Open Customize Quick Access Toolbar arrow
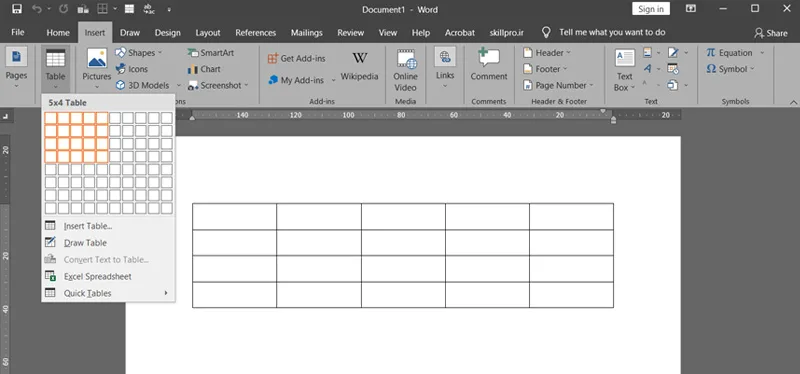 coord(169,9)
